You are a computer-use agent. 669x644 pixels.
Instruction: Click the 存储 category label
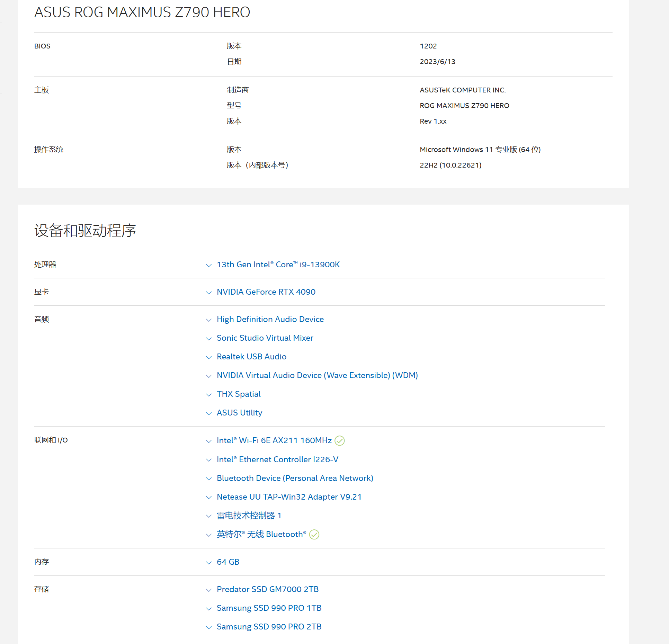(x=42, y=589)
